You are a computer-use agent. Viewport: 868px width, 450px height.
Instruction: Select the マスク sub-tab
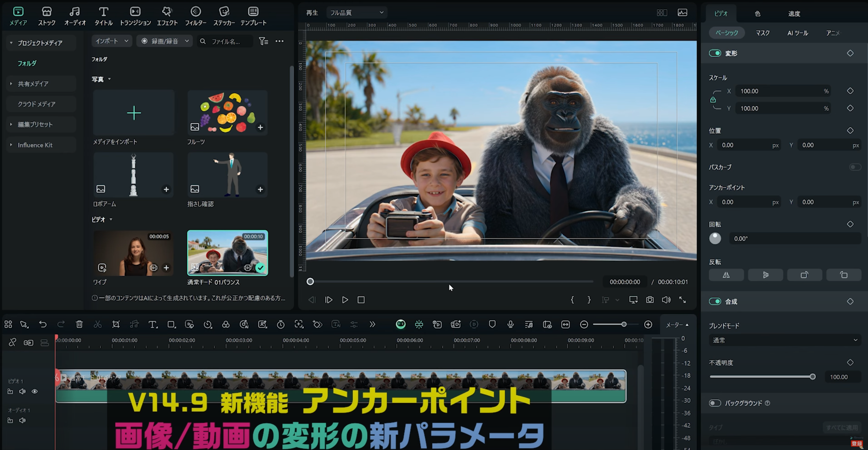[762, 33]
